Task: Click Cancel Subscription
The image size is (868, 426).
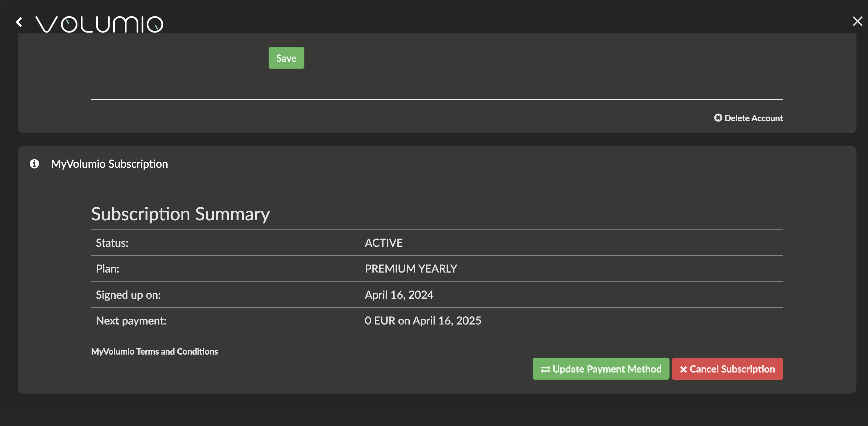Action: pos(727,369)
